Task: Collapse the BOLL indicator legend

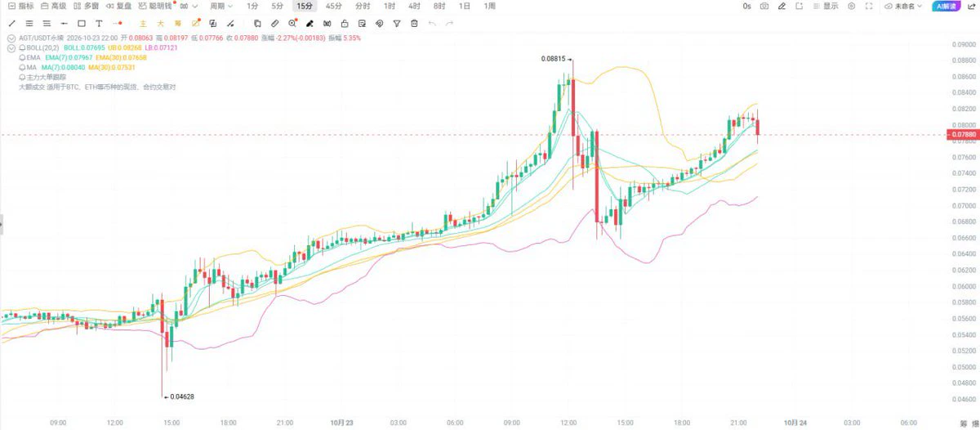Action: click(11, 48)
